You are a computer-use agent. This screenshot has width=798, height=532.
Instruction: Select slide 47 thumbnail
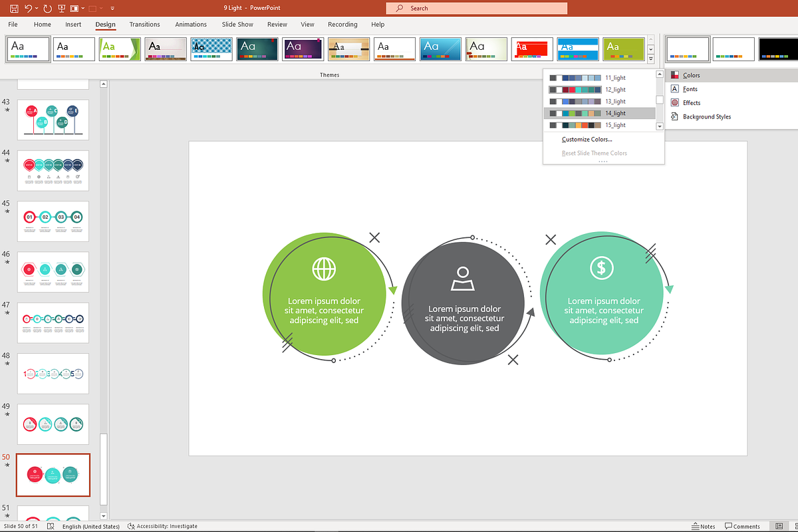[x=53, y=323]
